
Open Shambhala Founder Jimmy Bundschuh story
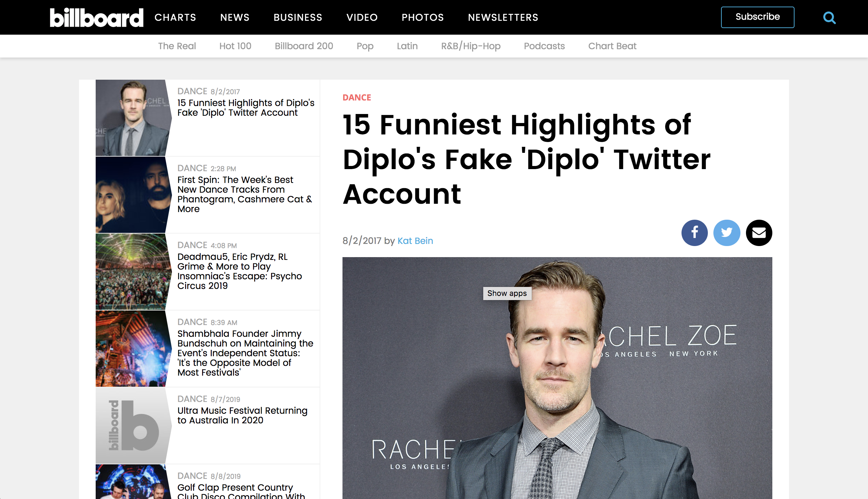pyautogui.click(x=245, y=353)
